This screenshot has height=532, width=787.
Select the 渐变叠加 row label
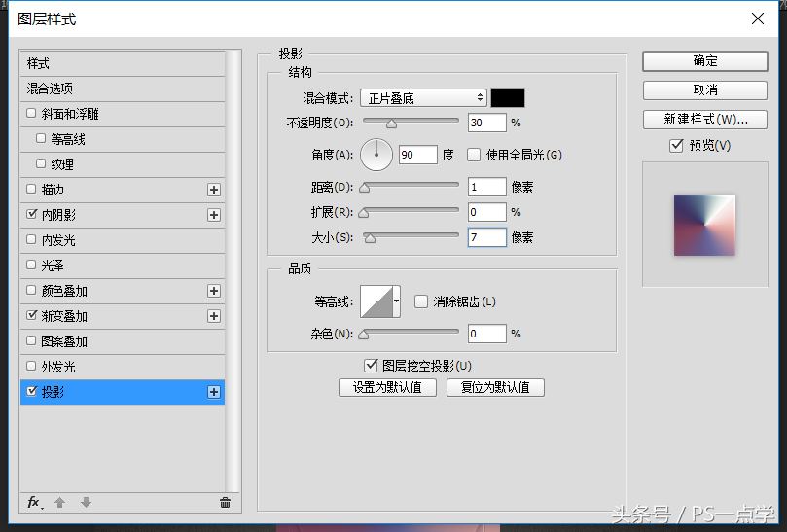point(64,316)
